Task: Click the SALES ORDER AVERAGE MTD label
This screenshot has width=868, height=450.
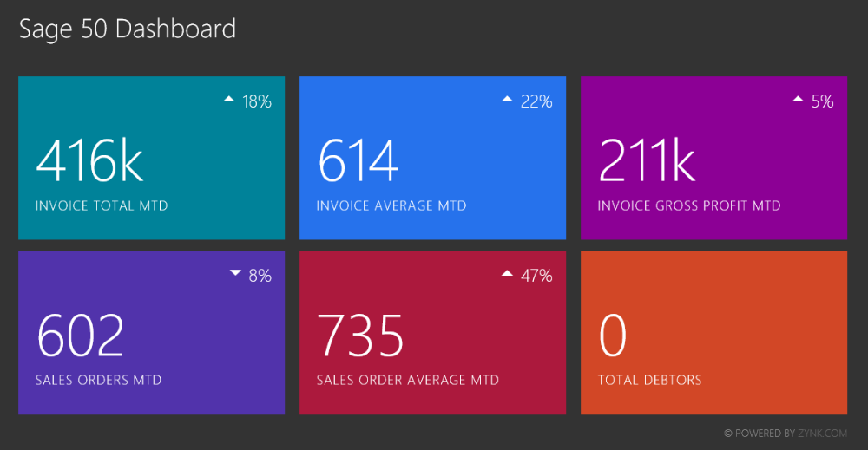Action: pos(408,380)
